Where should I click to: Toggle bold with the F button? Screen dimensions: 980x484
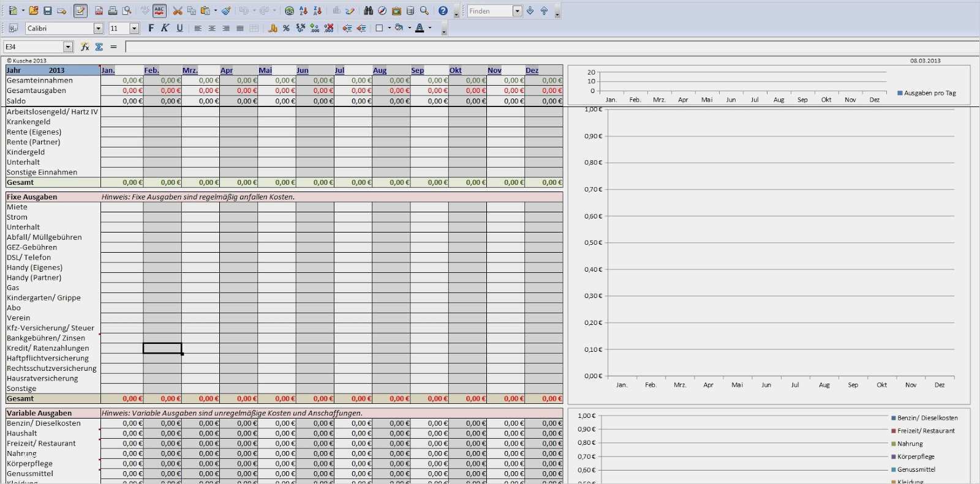pyautogui.click(x=151, y=28)
